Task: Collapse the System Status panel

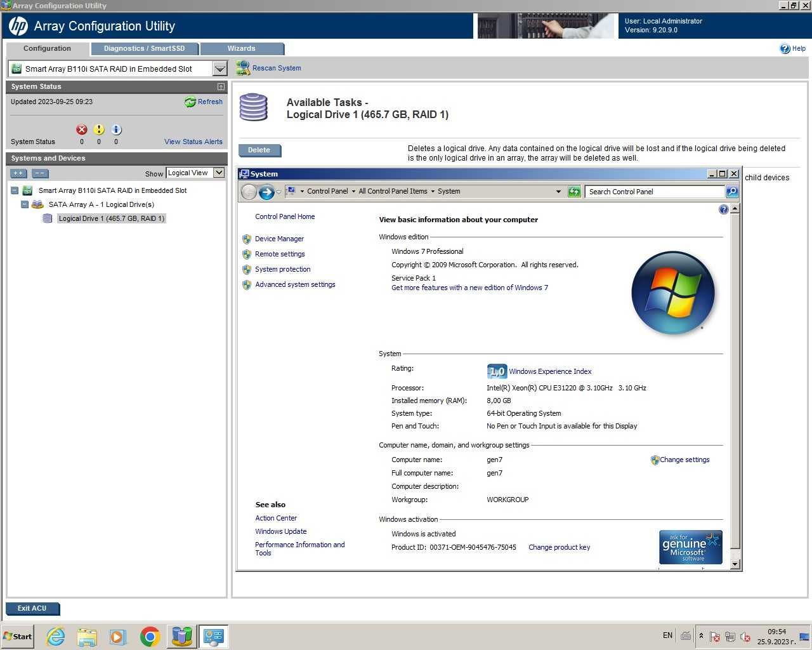Action: [x=221, y=86]
